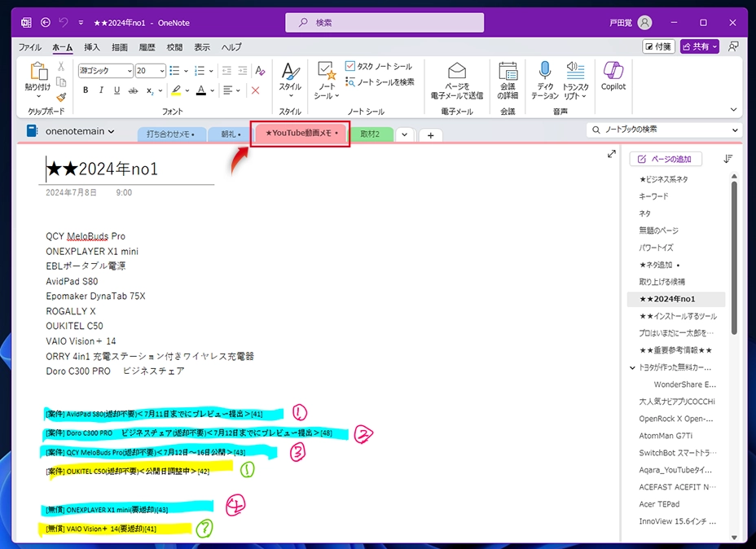
Task: Open the 取材2 section tab
Action: (371, 134)
